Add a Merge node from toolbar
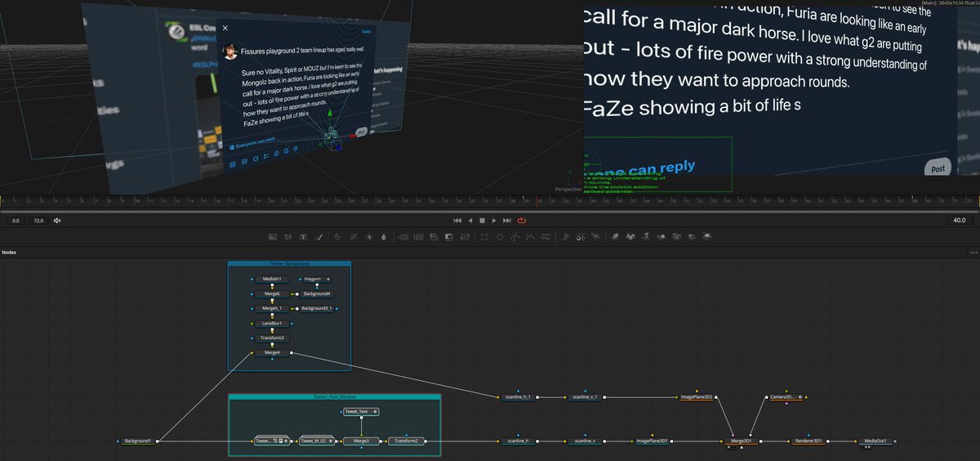Screen dimensions: 980x461 (403, 236)
